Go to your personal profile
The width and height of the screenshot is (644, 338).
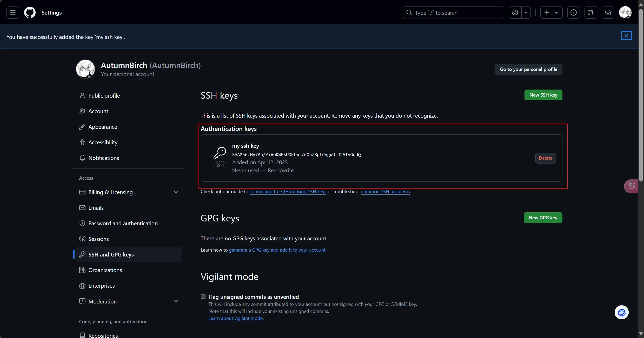529,69
